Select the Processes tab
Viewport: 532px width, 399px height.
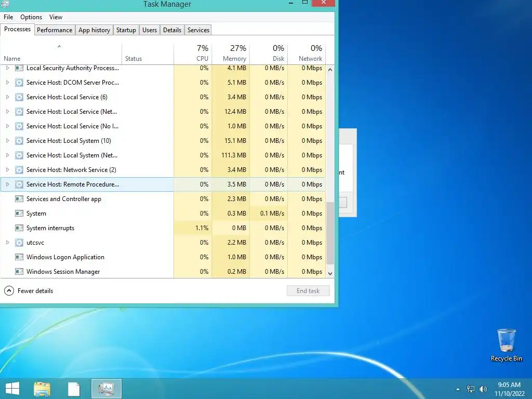point(17,29)
